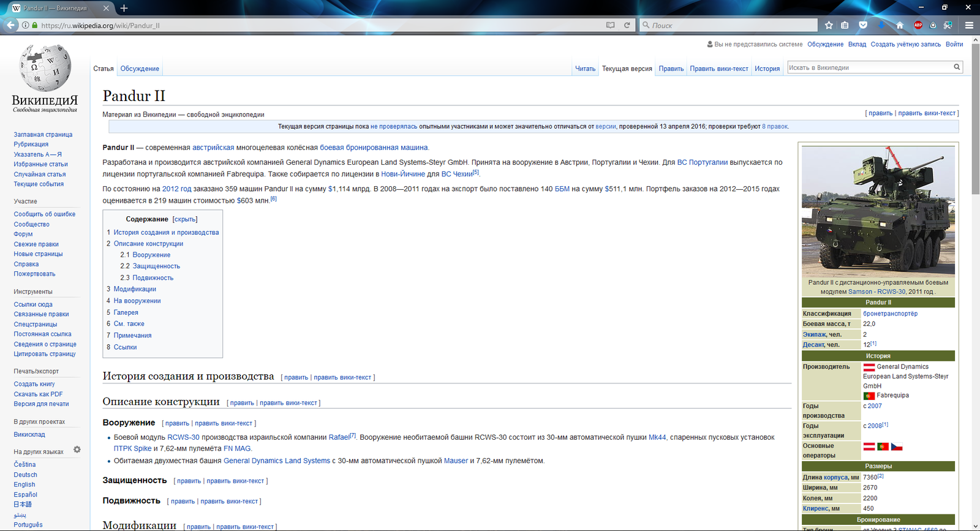Open downloads blue arrow icon
The width and height of the screenshot is (980, 531).
pyautogui.click(x=881, y=25)
